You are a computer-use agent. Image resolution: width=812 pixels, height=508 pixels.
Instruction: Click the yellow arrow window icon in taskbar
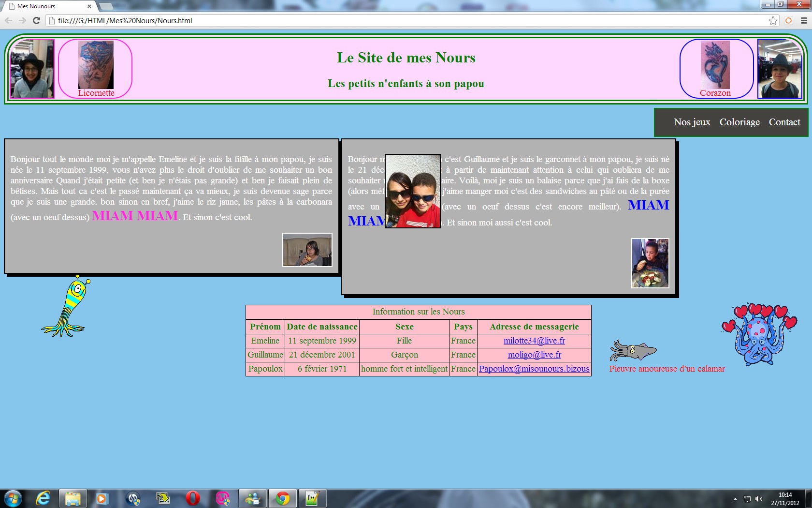click(x=163, y=498)
